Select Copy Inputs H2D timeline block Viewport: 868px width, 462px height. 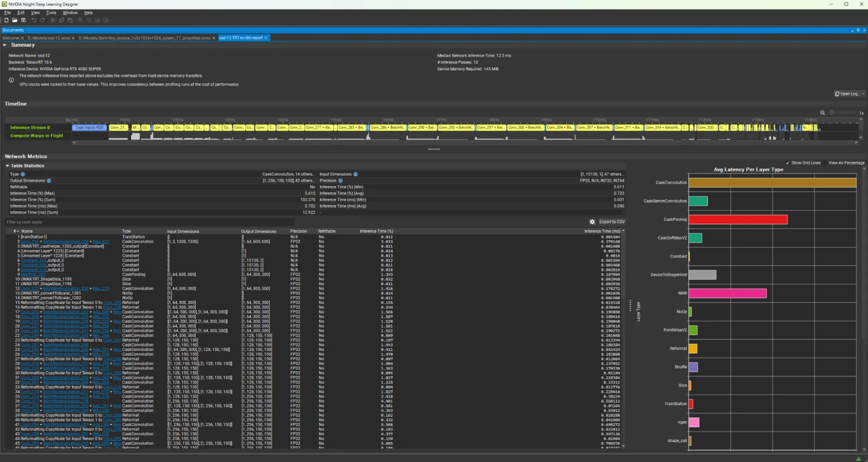tap(89, 128)
